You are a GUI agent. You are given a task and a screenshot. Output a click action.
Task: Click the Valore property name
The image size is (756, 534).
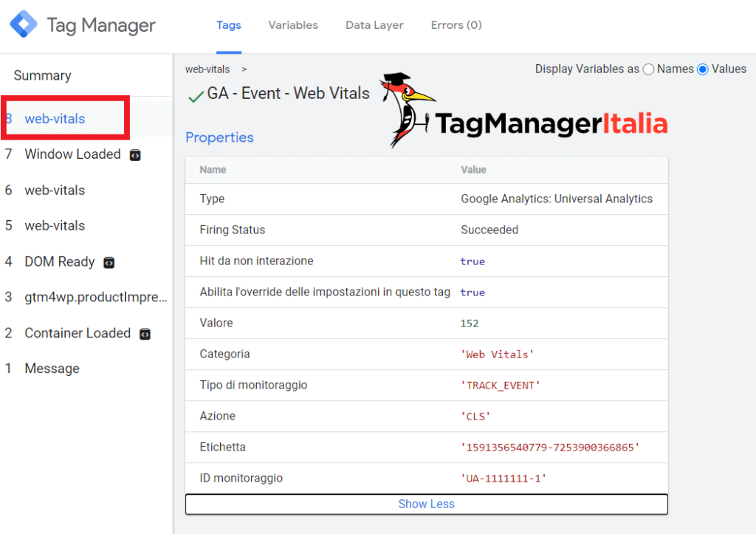216,323
